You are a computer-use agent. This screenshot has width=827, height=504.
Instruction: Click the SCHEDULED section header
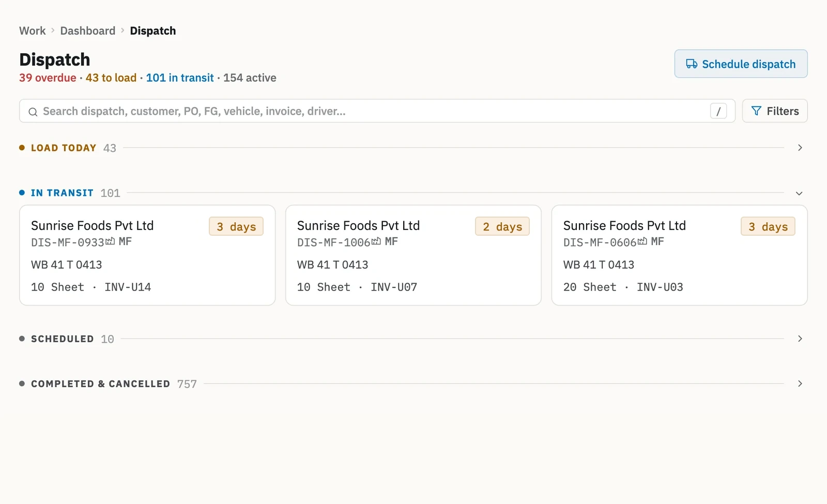coord(62,339)
